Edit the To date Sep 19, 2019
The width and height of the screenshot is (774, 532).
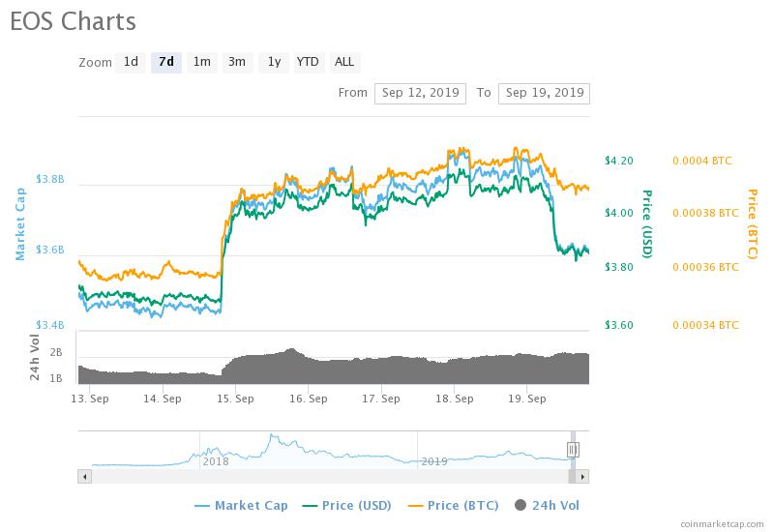(x=544, y=93)
